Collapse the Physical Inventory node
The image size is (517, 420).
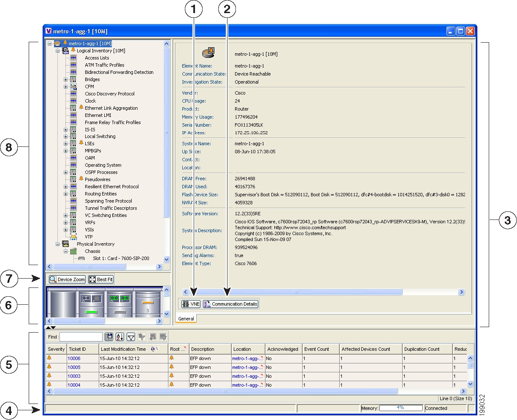click(x=57, y=244)
